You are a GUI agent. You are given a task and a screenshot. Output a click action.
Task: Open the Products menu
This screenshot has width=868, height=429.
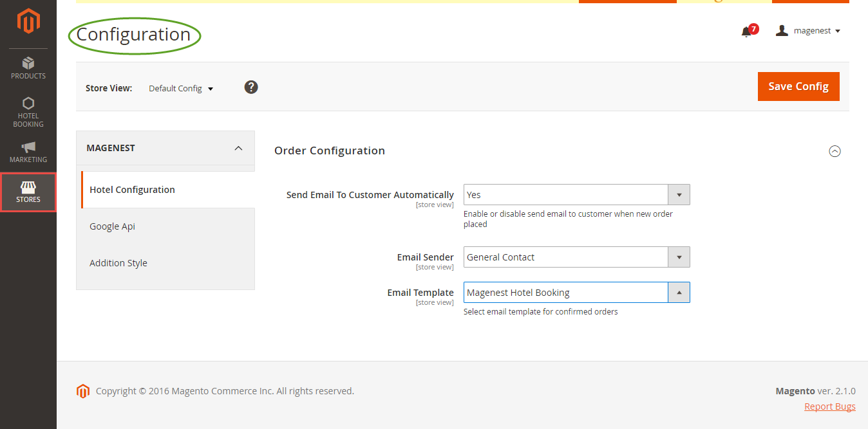point(28,68)
